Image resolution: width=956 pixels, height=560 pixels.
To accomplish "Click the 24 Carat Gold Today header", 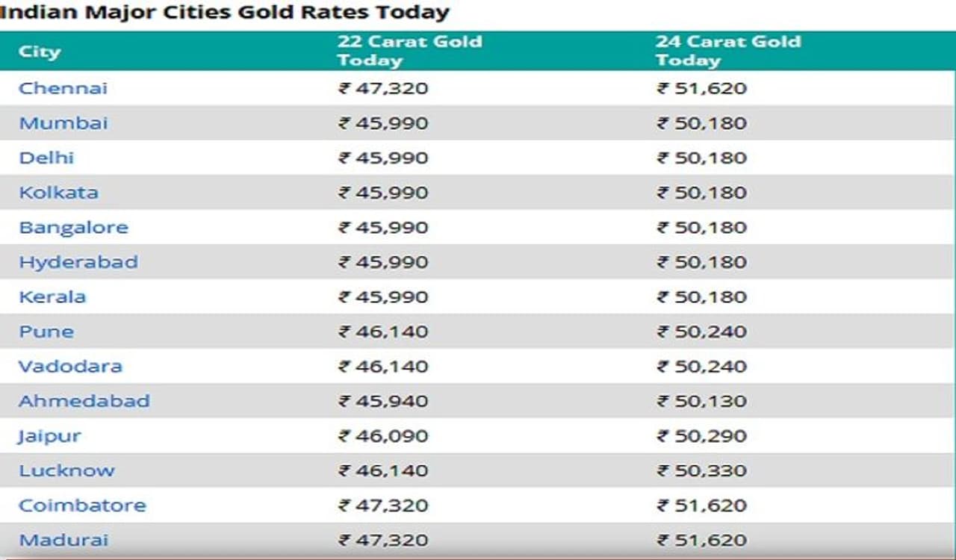I will [727, 51].
